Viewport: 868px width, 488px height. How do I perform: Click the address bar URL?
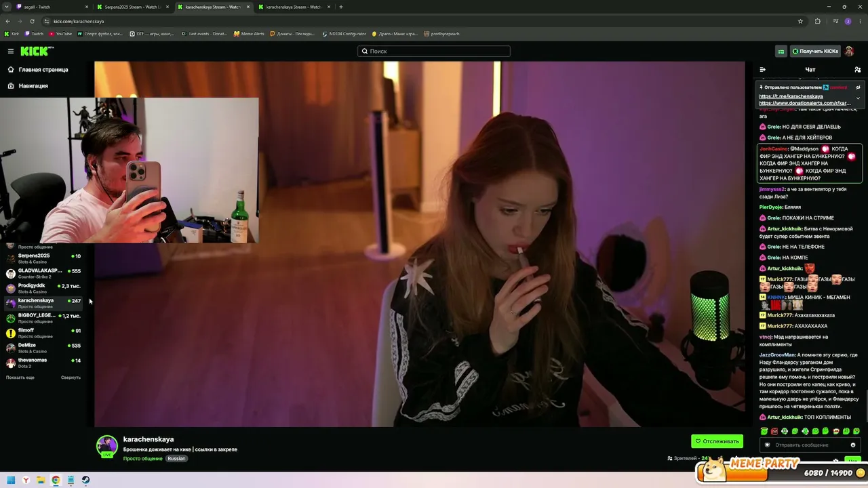click(x=79, y=21)
